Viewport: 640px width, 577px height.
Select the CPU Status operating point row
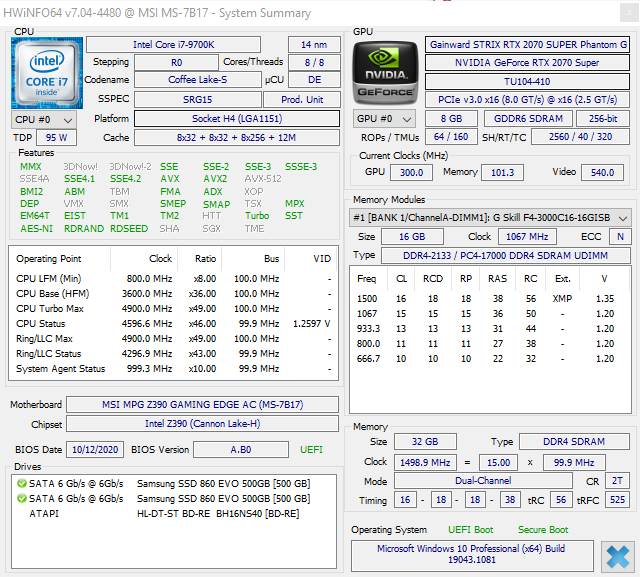point(173,324)
